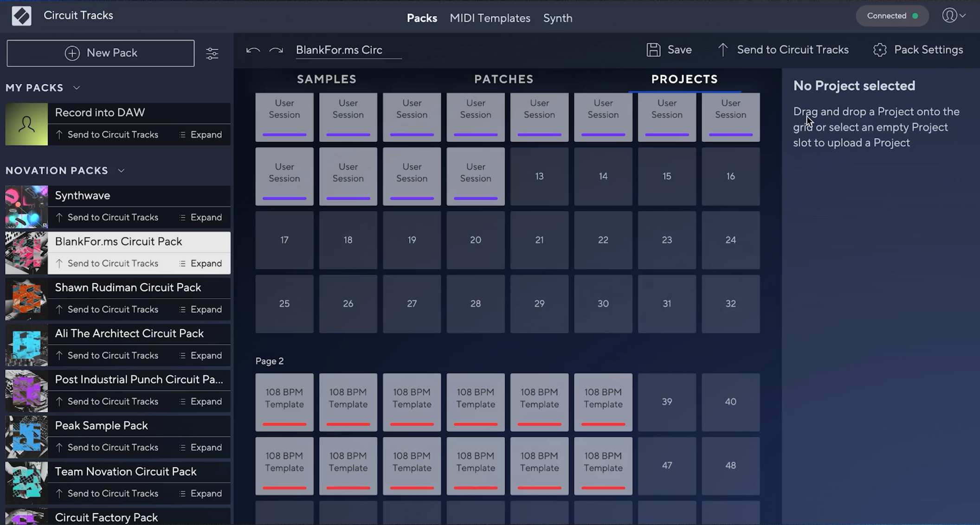Send Post Industrial Punch pack to Circuit Tracks

[107, 401]
